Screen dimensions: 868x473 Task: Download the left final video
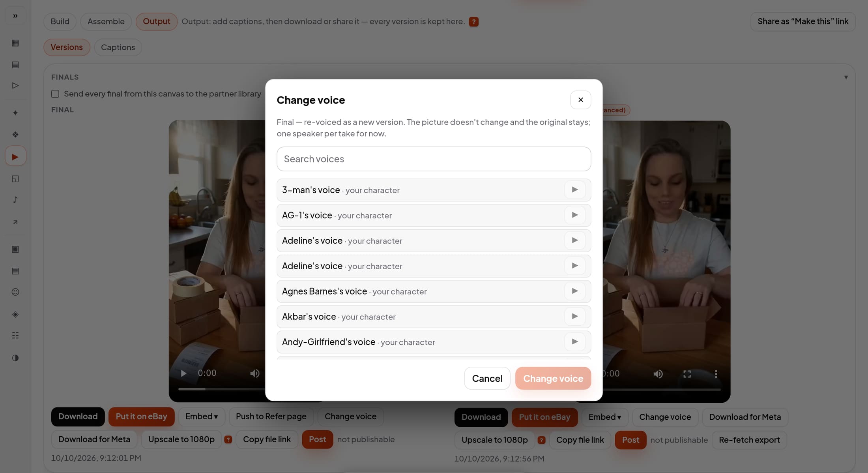(x=78, y=417)
